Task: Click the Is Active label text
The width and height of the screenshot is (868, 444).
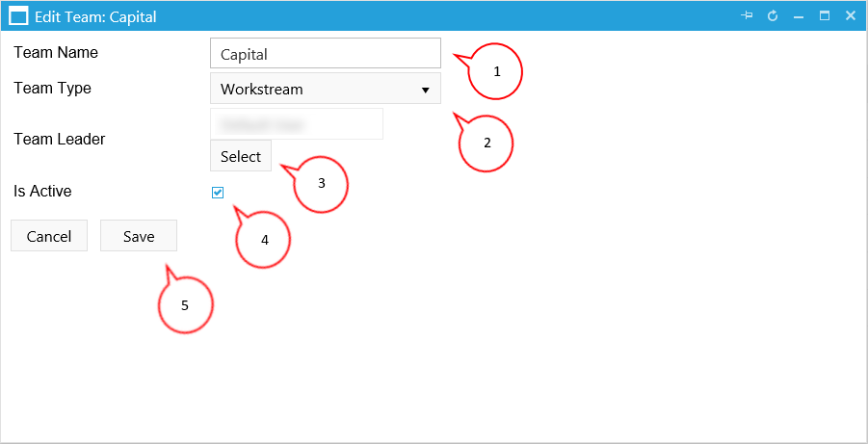Action: click(42, 191)
